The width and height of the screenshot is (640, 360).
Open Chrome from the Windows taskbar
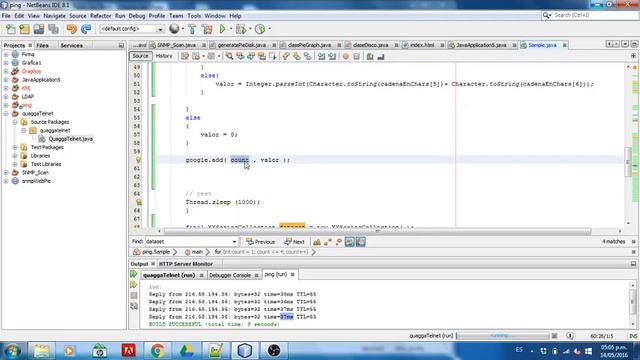pos(158,351)
